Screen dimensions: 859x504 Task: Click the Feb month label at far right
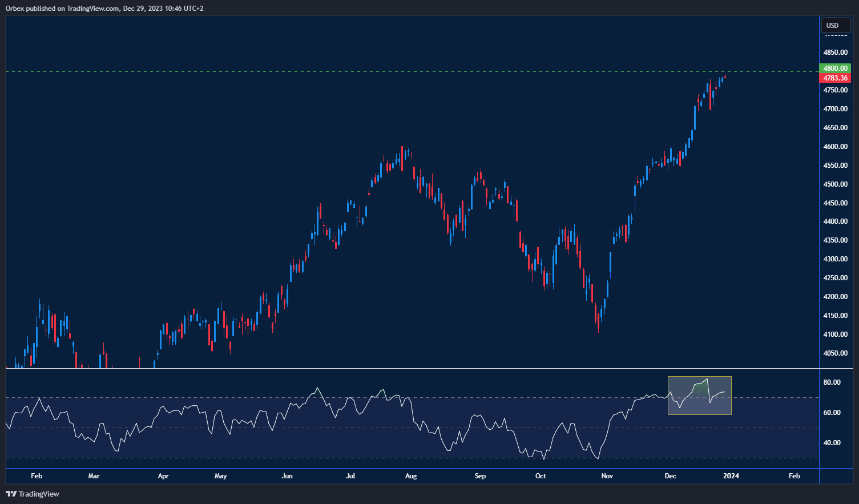(x=793, y=475)
